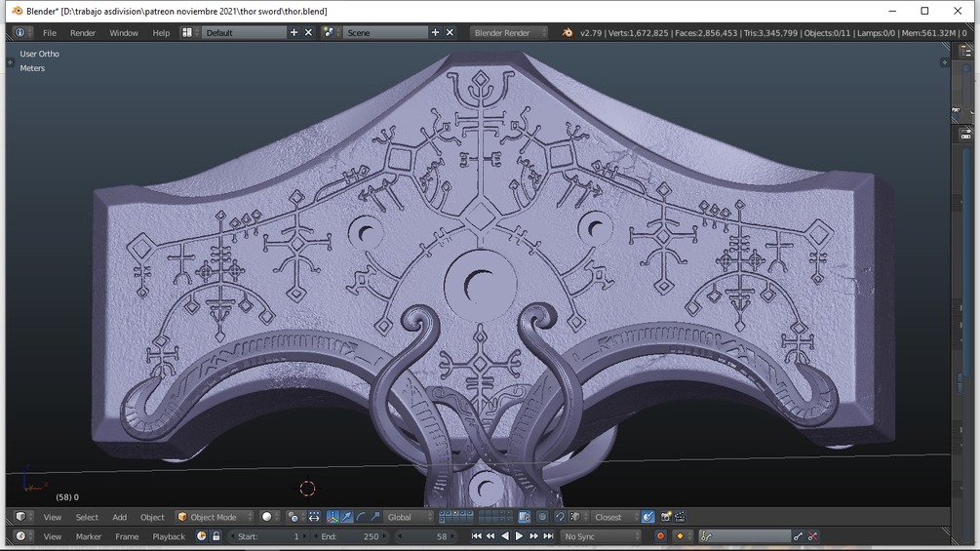
Task: Open the Object Mode dropdown
Action: [215, 517]
